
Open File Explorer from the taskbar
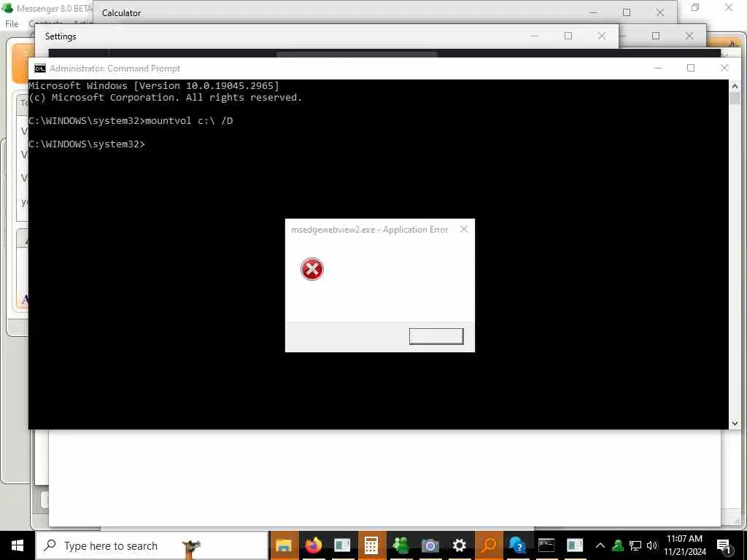pos(284,545)
